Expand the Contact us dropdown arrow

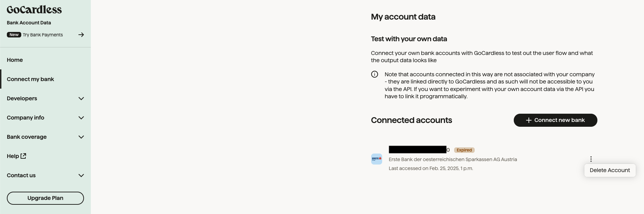coord(81,176)
